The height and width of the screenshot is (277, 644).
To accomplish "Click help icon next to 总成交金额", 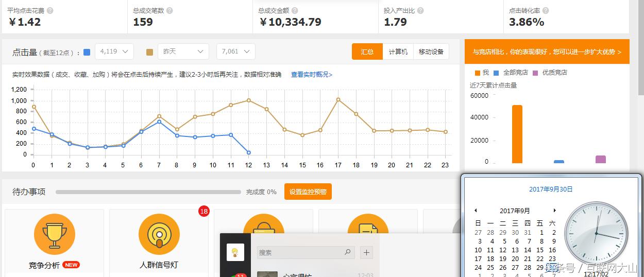I will (295, 10).
